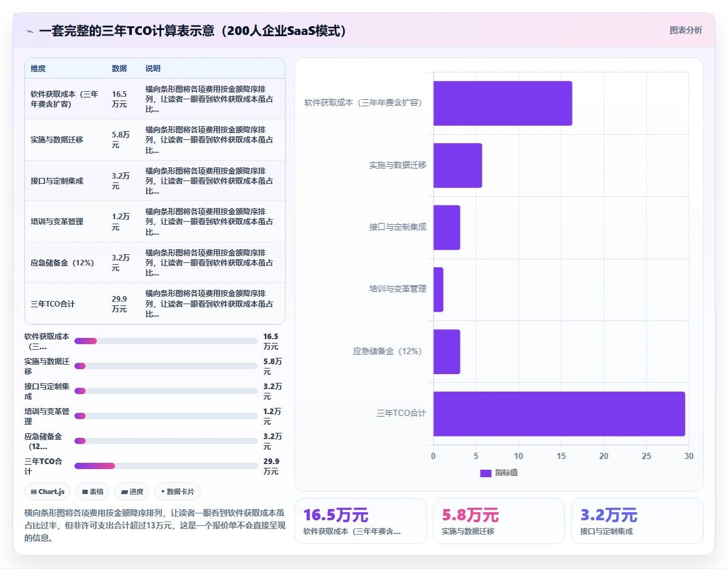Click the 软件获取成本 progress bar

tap(166, 341)
